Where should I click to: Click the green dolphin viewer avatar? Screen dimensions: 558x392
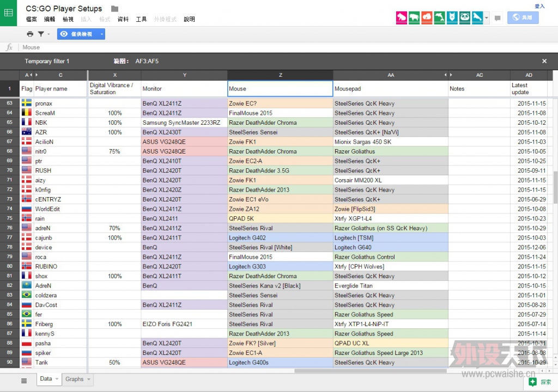click(x=440, y=17)
